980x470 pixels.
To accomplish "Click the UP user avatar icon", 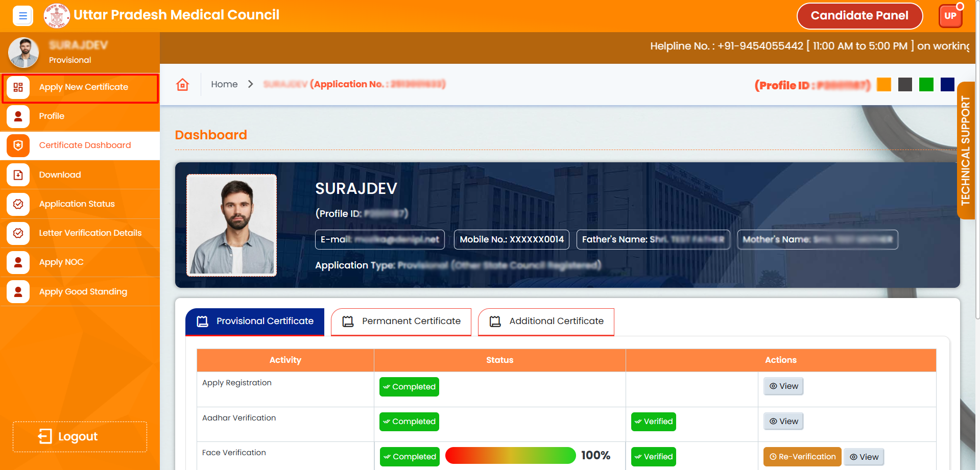I will 950,16.
